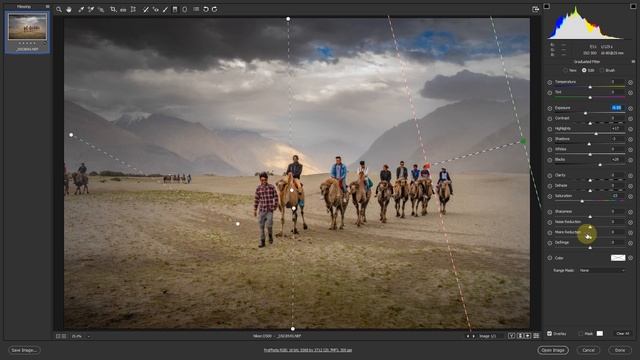Select the White Balance eyedropper tool
The width and height of the screenshot is (640, 360).
pos(81,9)
